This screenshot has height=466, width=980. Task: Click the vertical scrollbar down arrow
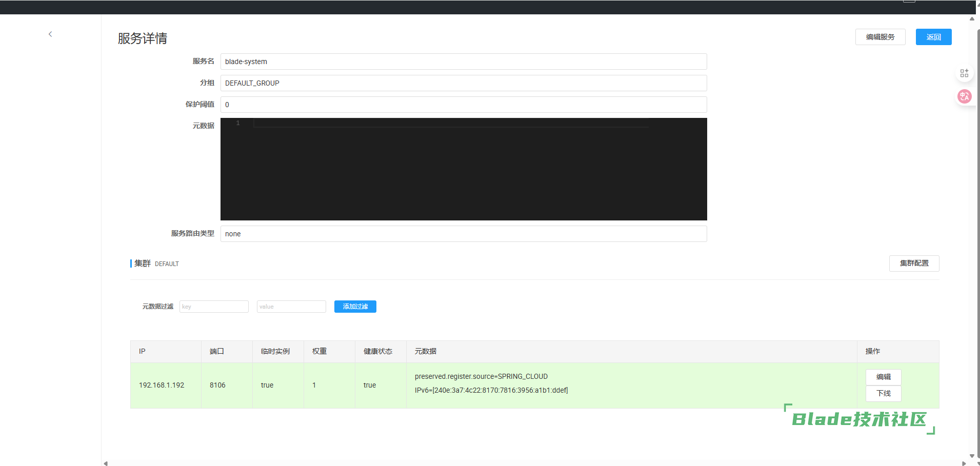coord(972,456)
